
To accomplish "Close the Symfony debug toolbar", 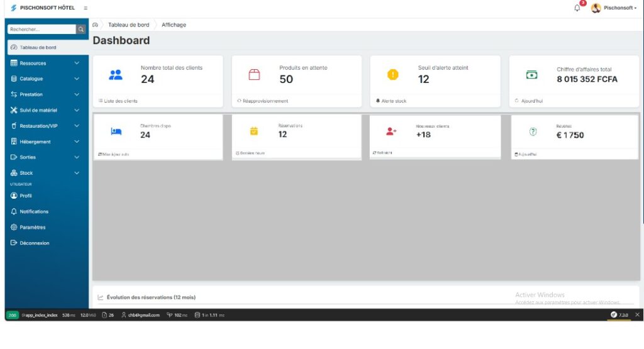I will tap(636, 314).
